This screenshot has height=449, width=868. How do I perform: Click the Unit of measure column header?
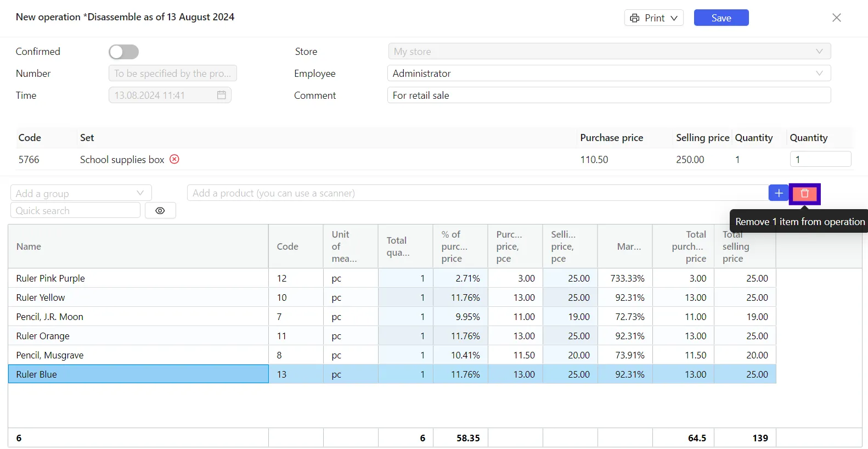(x=351, y=246)
